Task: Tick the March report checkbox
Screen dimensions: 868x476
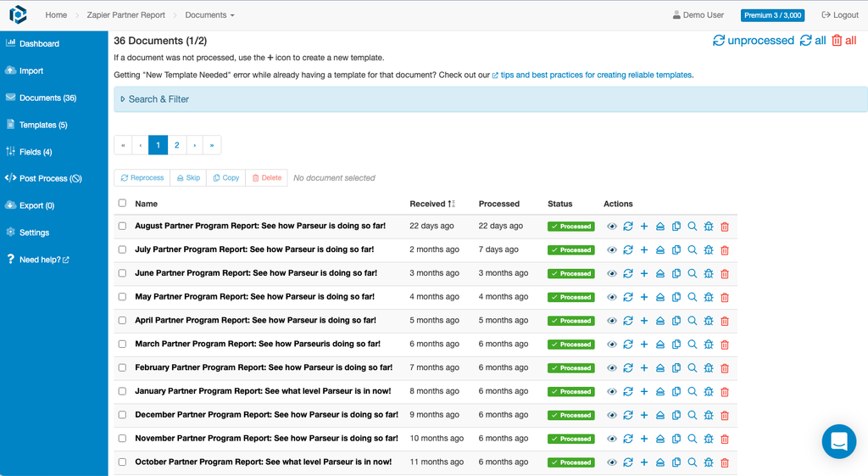Action: [122, 344]
